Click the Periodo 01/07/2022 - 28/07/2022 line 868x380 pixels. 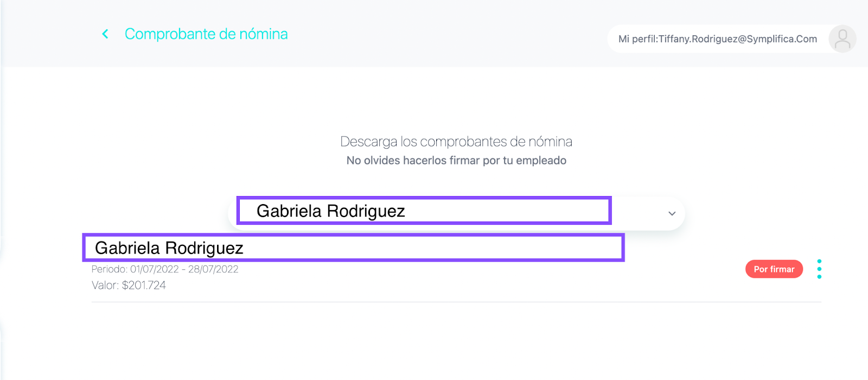click(x=165, y=269)
